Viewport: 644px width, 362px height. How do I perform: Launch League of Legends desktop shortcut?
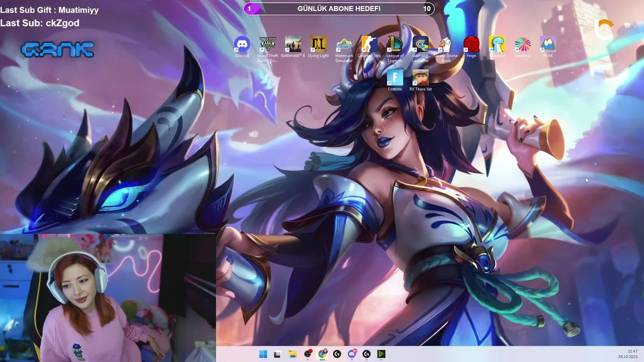395,49
